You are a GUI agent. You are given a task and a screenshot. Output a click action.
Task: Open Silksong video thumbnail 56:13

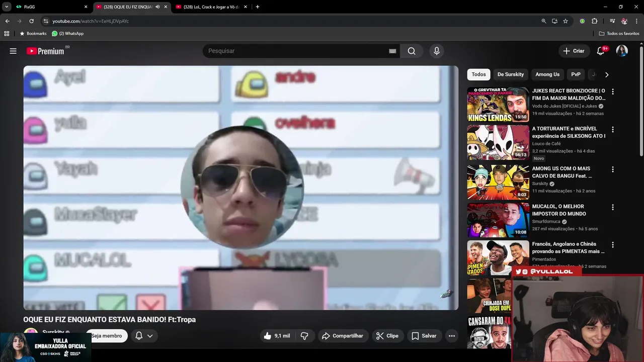[x=498, y=142]
